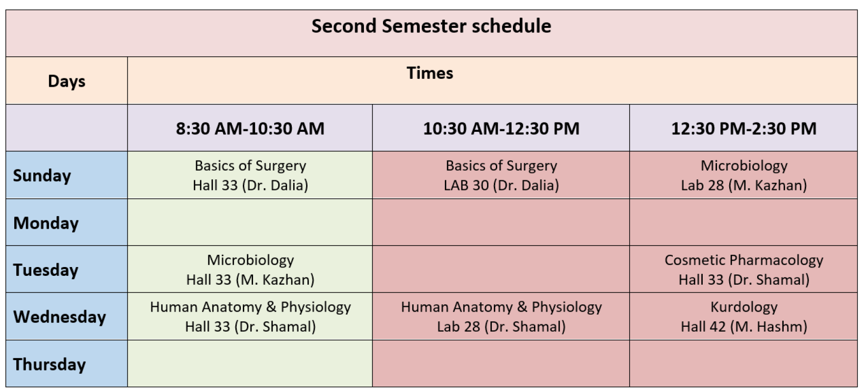868x390 pixels.
Task: Select the Times header cell
Action: (x=492, y=80)
